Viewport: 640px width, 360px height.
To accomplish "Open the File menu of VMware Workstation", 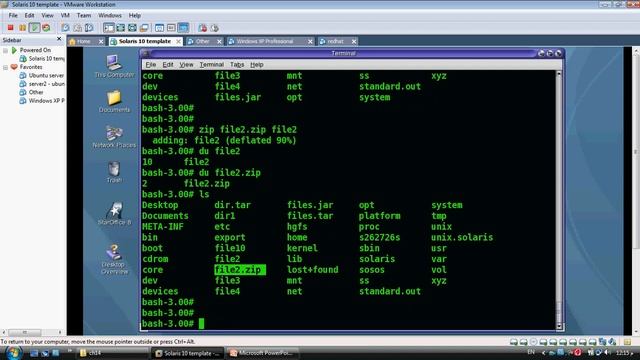I will pyautogui.click(x=13, y=16).
